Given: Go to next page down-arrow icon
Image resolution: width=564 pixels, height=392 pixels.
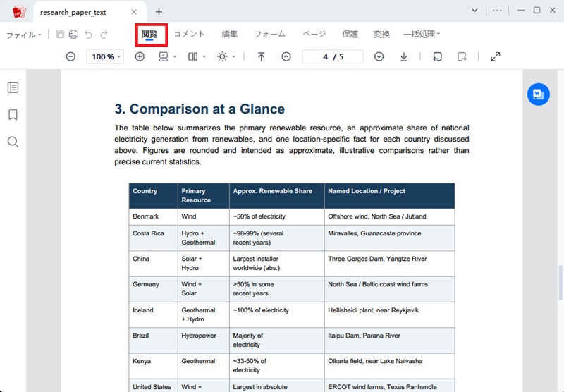Looking at the screenshot, I should tap(379, 56).
